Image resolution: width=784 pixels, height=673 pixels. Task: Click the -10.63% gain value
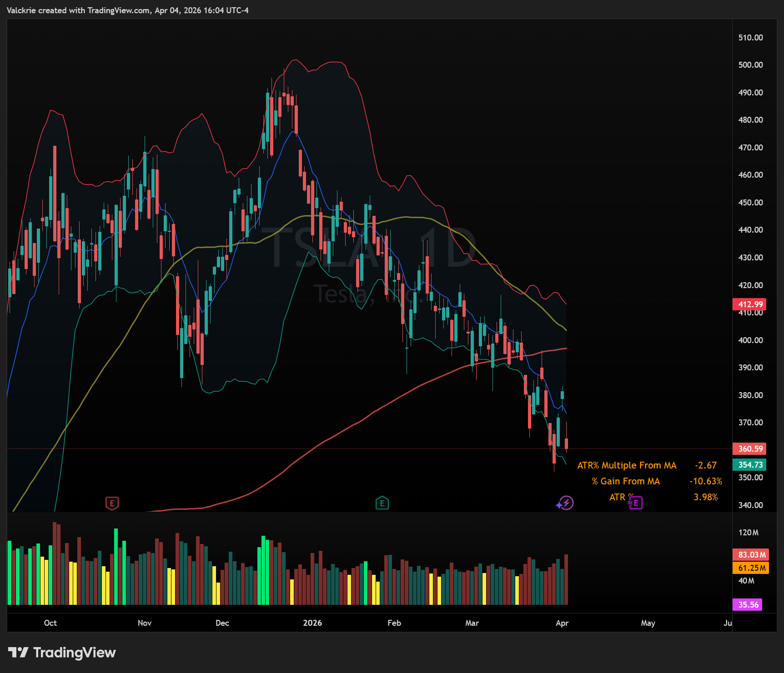tap(706, 481)
